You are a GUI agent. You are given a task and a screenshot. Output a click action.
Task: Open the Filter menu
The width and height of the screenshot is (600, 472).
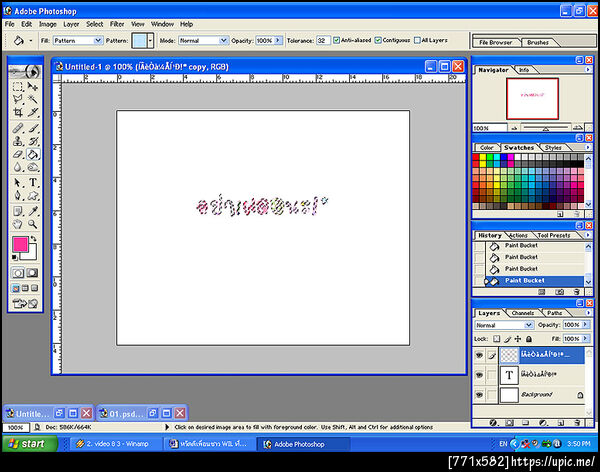[117, 24]
